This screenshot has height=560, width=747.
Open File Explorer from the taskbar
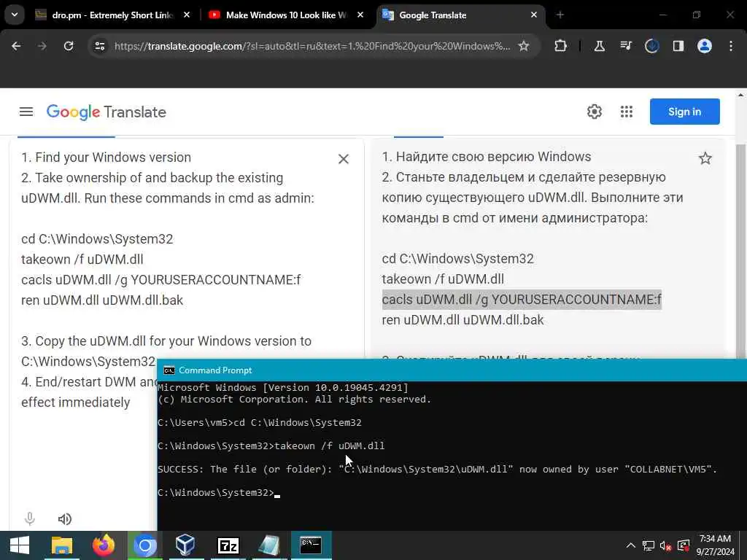(62, 545)
